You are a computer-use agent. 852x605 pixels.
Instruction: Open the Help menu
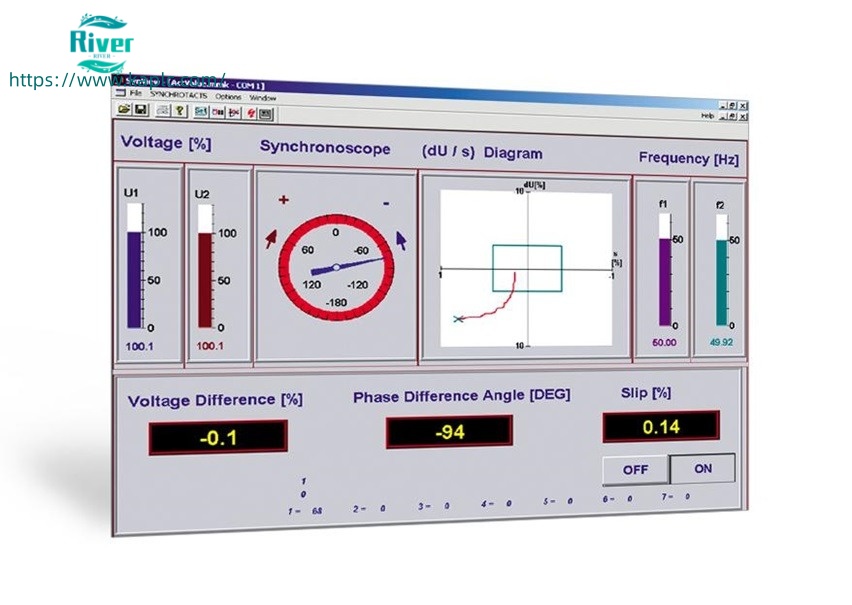(708, 116)
